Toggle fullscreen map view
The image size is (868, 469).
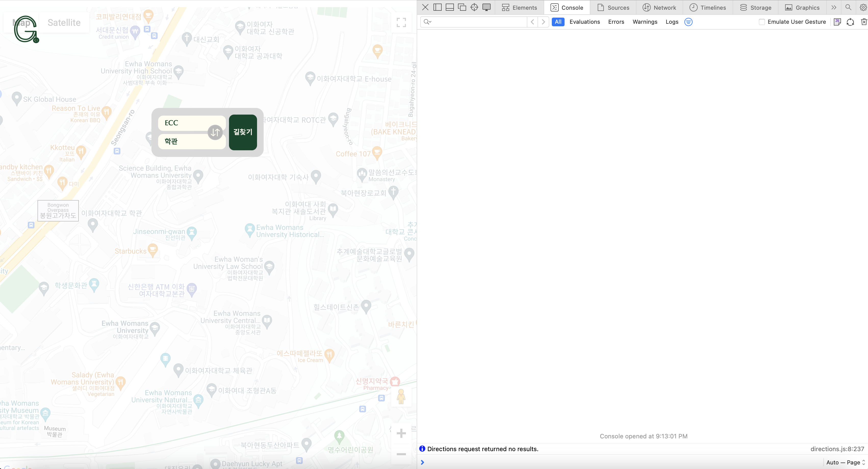(x=401, y=23)
